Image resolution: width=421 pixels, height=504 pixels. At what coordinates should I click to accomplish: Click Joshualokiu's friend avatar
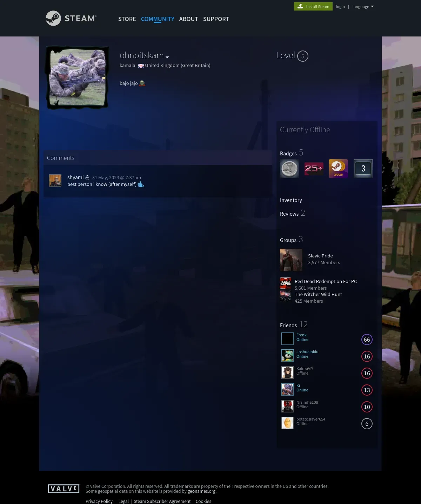click(288, 356)
